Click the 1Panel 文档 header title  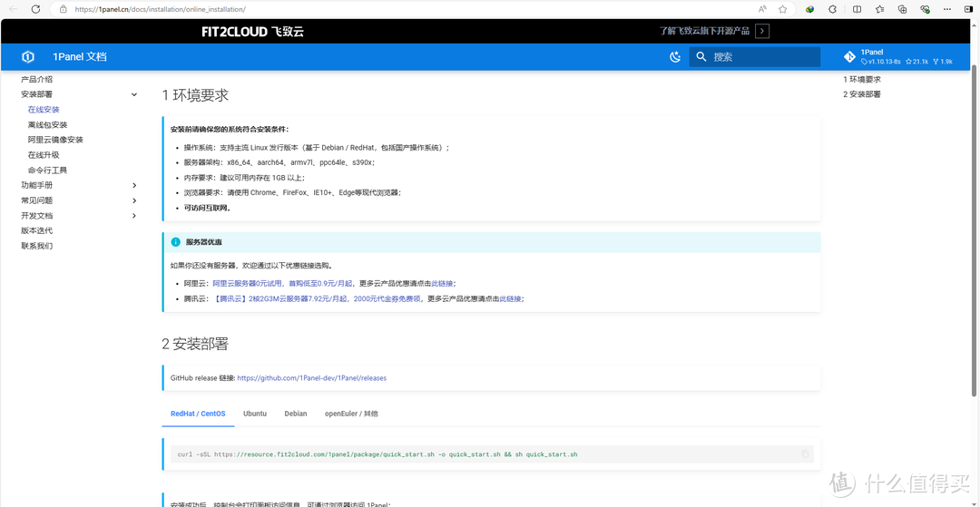79,57
